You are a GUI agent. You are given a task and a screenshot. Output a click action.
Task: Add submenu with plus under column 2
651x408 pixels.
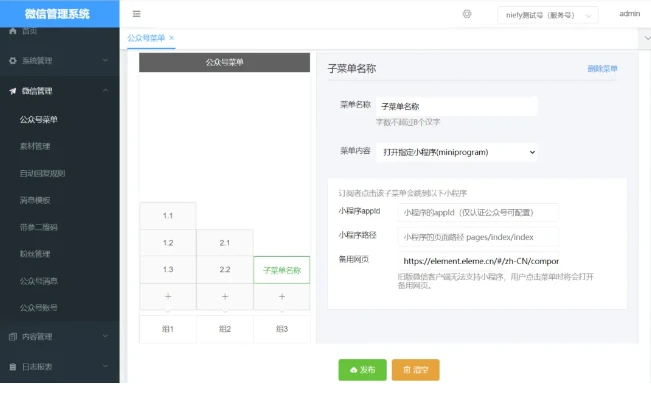coord(225,296)
